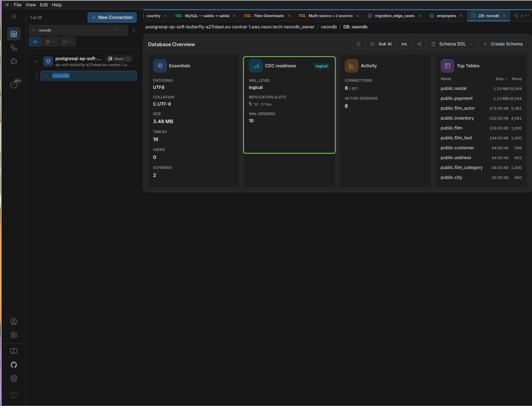Switch to Files-Downloads SQL tab
Viewport: 532px width, 406px height.
267,16
